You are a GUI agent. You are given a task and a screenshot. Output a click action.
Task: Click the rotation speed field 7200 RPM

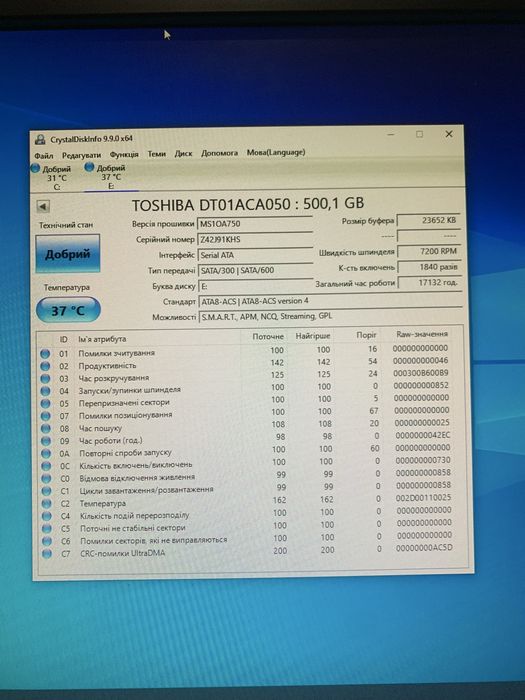tap(429, 251)
